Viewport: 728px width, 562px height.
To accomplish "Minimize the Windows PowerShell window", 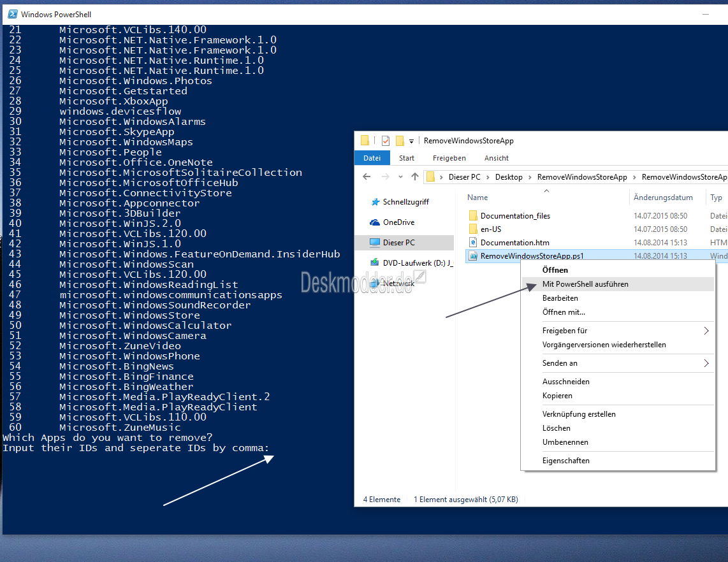I will pos(705,15).
